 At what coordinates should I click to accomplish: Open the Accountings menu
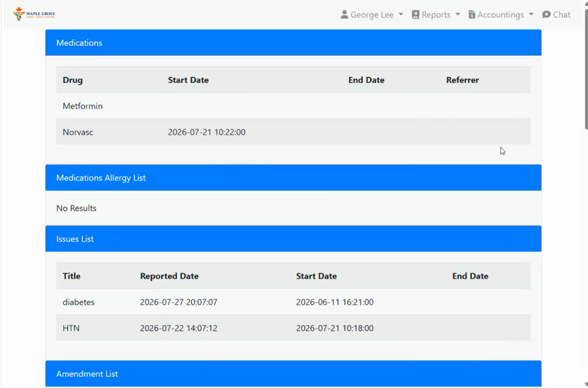pyautogui.click(x=501, y=15)
